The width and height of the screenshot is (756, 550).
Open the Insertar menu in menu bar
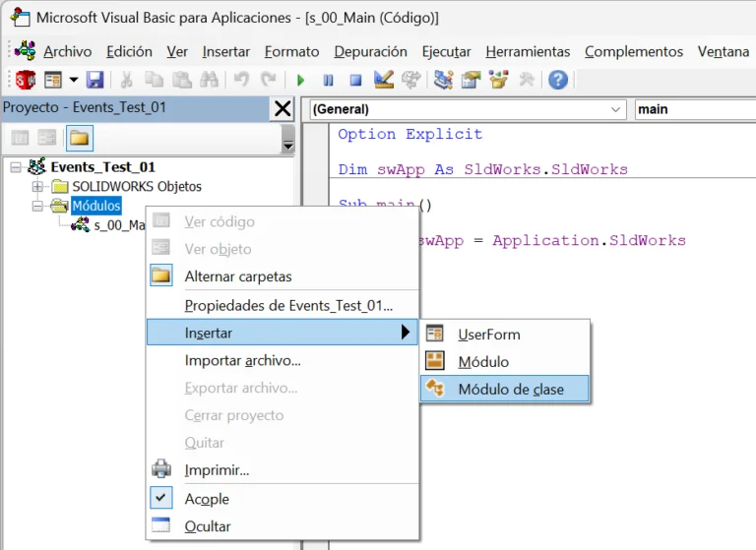click(225, 51)
